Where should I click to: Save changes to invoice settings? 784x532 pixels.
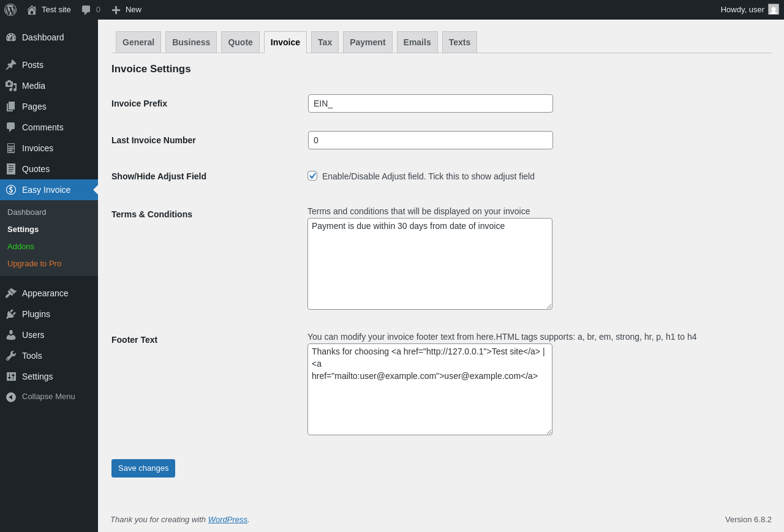[143, 468]
